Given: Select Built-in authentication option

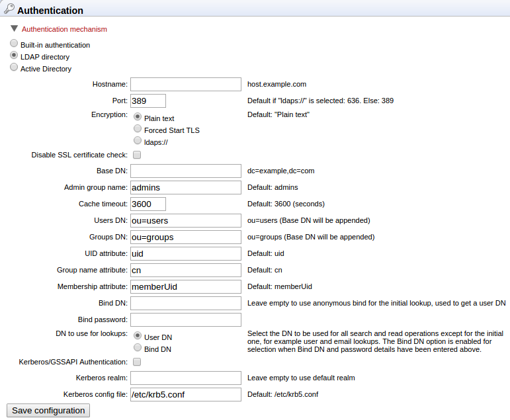Looking at the screenshot, I should 14,44.
